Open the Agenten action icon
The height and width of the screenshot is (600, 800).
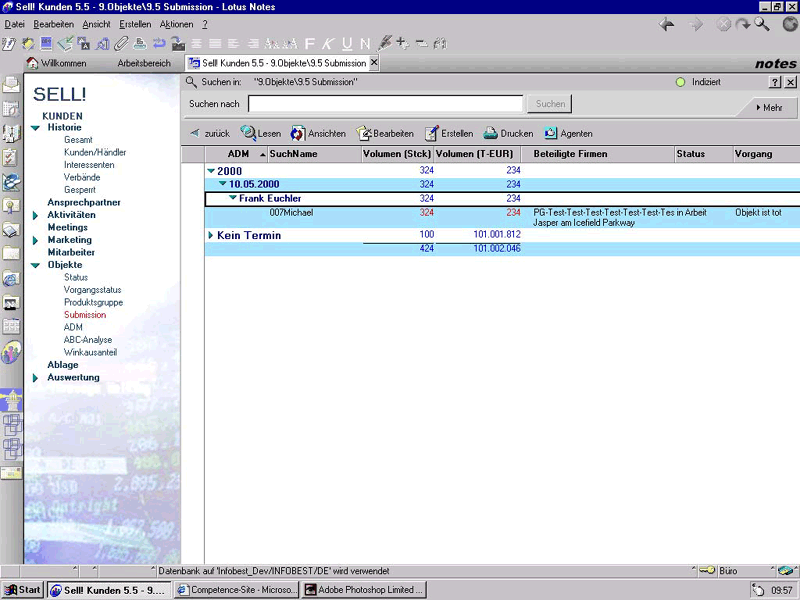[551, 133]
